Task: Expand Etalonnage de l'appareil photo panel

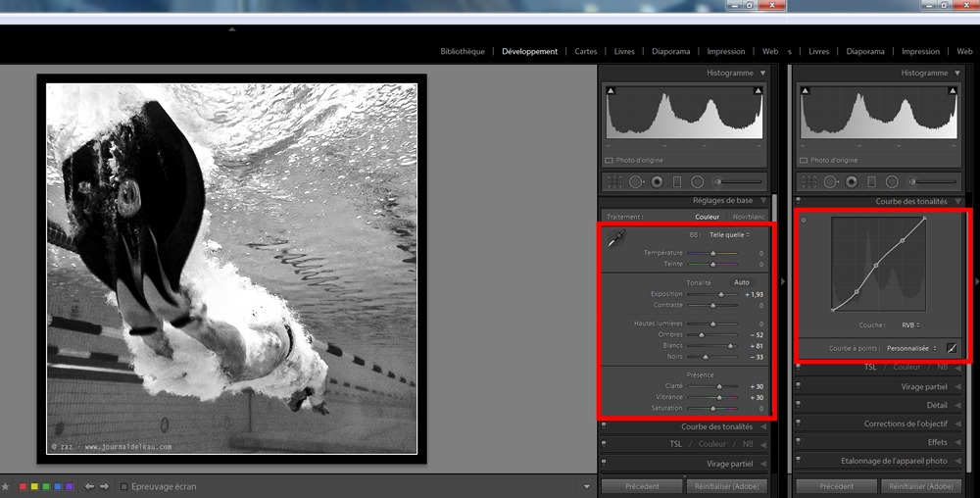Action: pyautogui.click(x=958, y=461)
